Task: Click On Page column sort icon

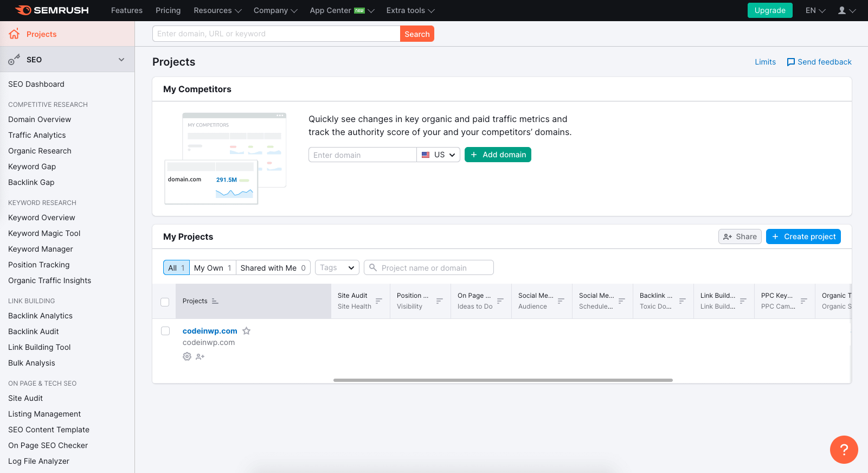Action: [500, 301]
